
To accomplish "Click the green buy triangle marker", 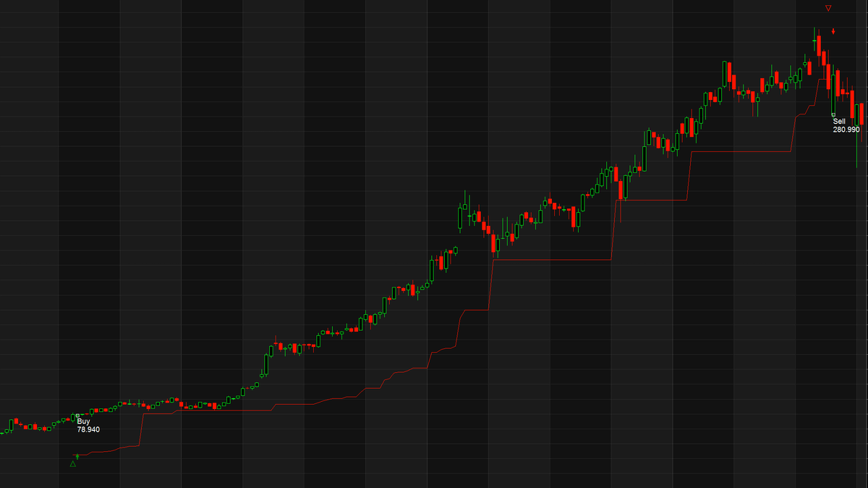I will pos(73,464).
